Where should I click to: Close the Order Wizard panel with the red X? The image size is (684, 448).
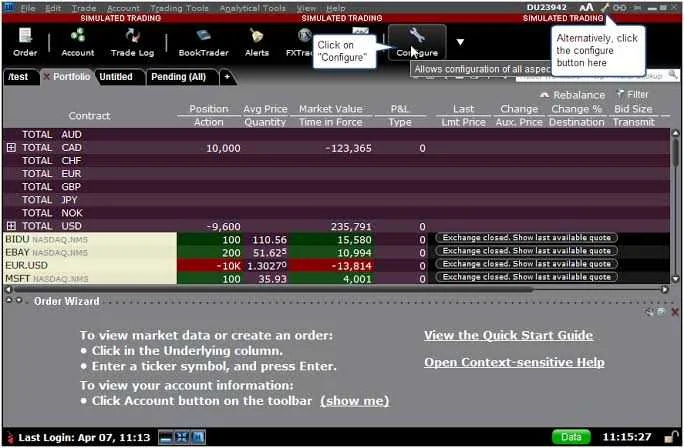point(675,312)
